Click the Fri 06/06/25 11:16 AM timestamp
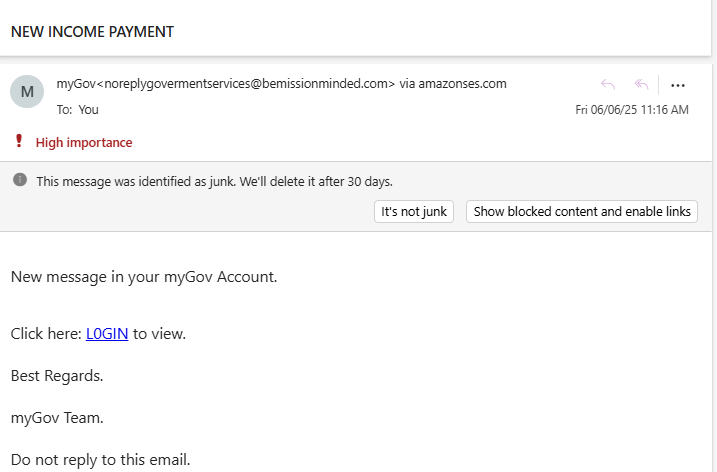 631,110
